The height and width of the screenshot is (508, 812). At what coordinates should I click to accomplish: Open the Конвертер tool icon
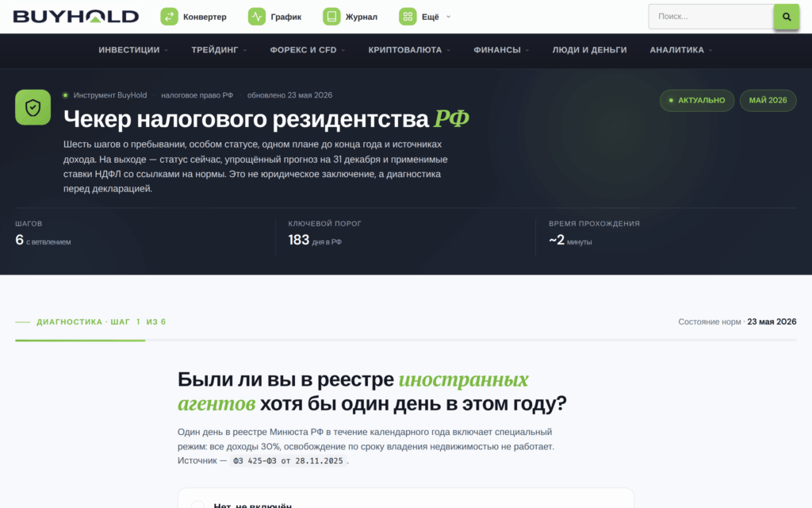point(170,17)
